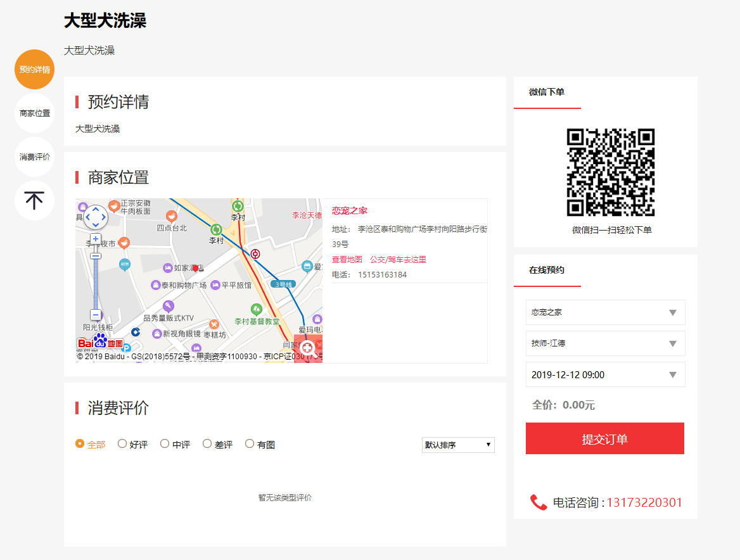This screenshot has height=560, width=740.
Task: Go to the 消费评价 side navigation
Action: click(34, 156)
